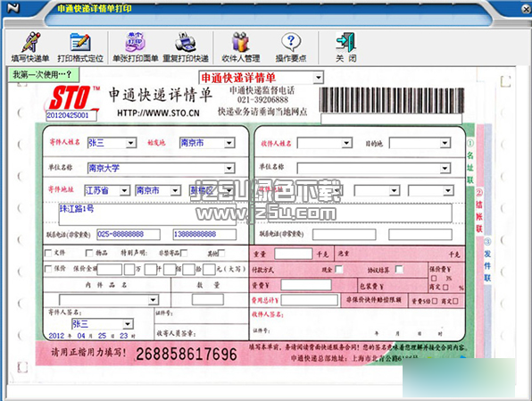Image resolution: width=532 pixels, height=401 pixels.
Task: Click the sender mobile field 13888888888
Action: click(x=204, y=234)
